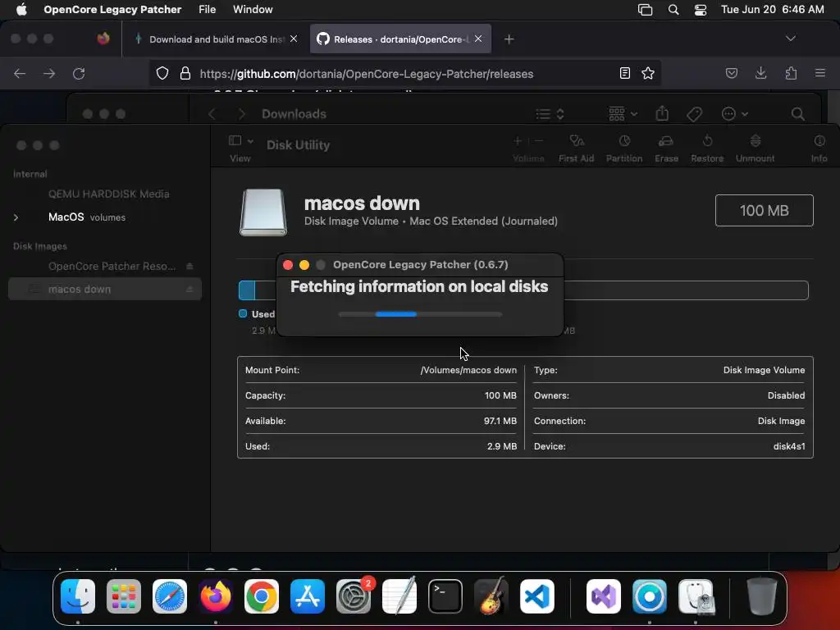Screen dimensions: 840x630
Task: Open the Finder more actions dropdown
Action: 734,113
